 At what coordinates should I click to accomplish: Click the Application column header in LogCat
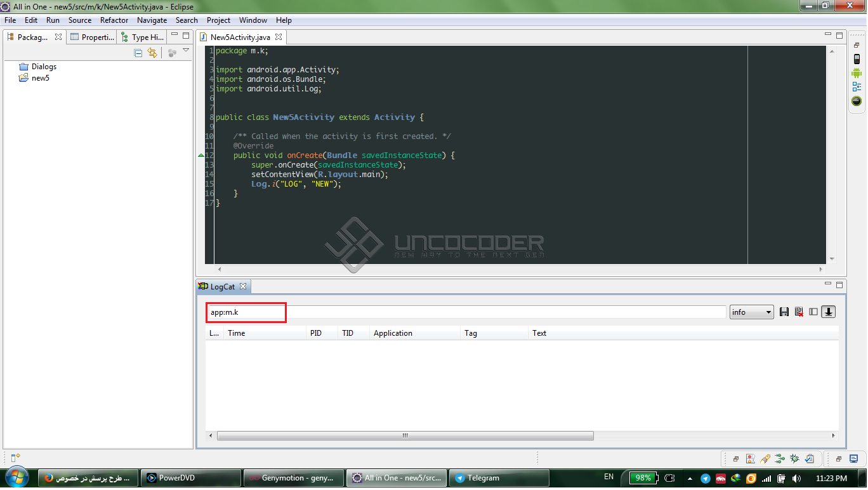click(x=415, y=333)
